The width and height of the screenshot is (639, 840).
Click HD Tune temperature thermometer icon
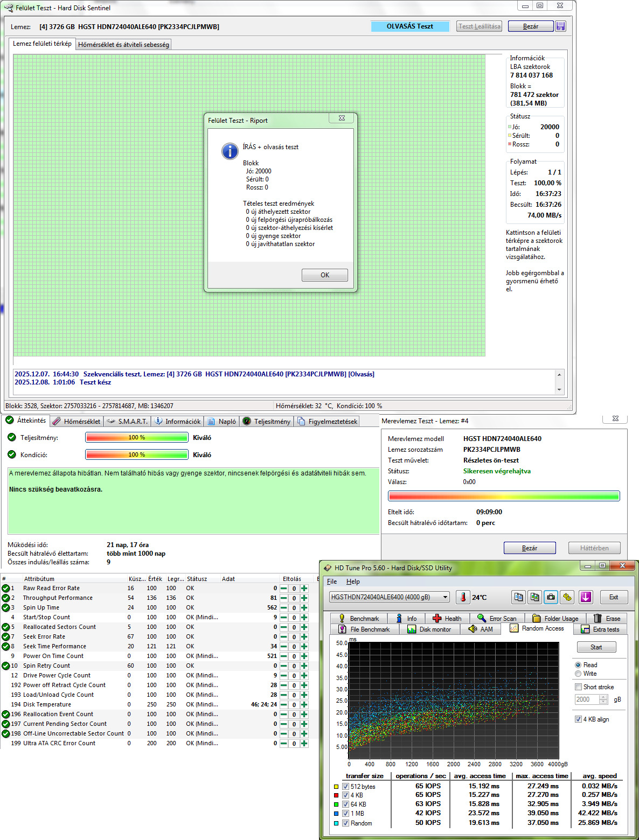tap(463, 597)
